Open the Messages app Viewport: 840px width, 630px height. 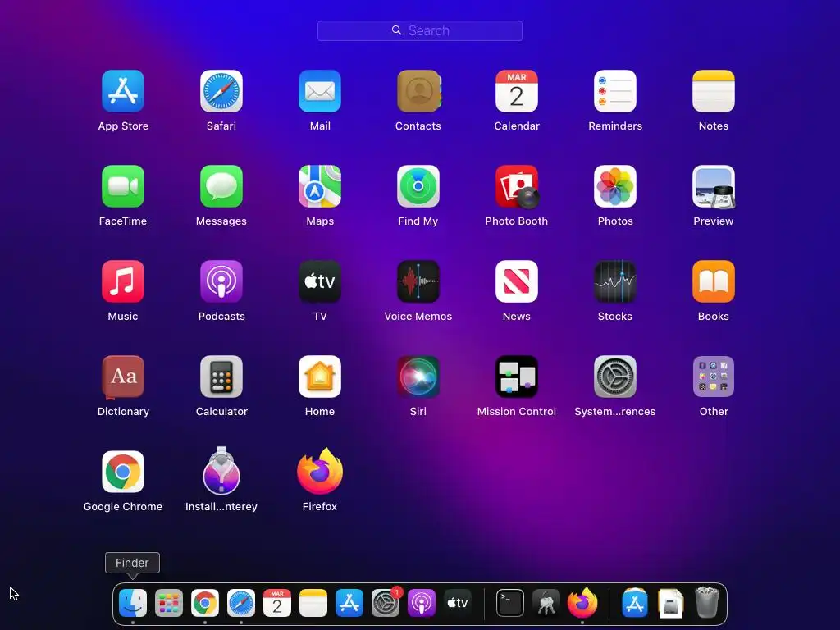(221, 186)
